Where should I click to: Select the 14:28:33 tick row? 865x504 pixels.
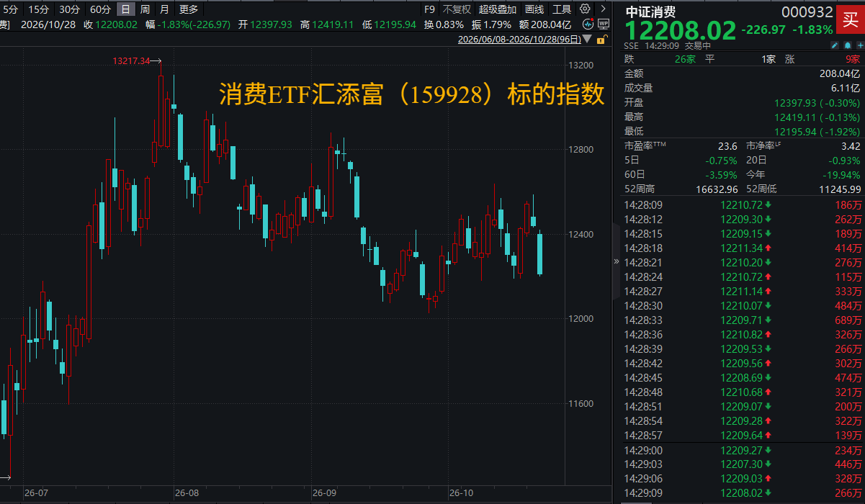point(743,320)
